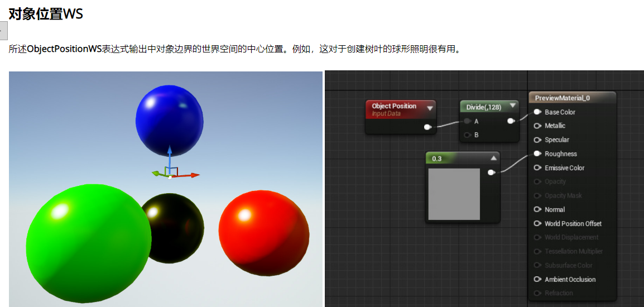Click the ObjectPositionWS description paragraph
The height and width of the screenshot is (307, 644).
[235, 50]
